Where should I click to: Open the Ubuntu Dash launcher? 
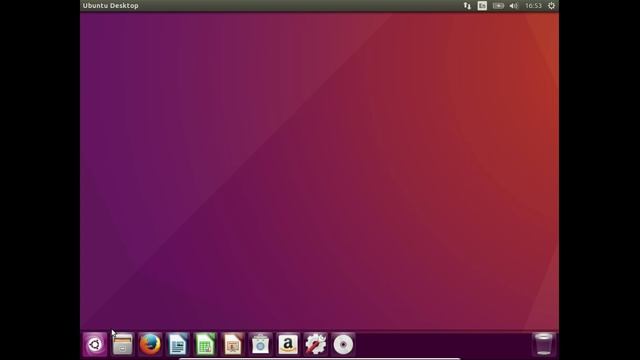[x=95, y=344]
